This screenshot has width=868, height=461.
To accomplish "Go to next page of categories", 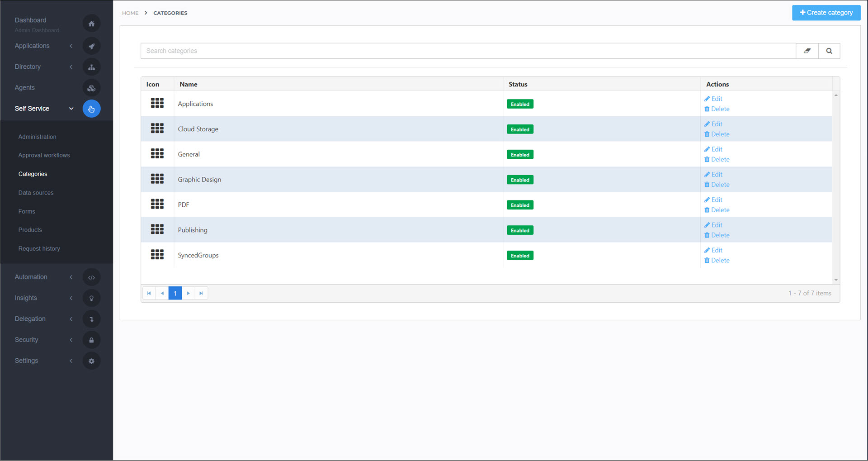I will [x=189, y=293].
